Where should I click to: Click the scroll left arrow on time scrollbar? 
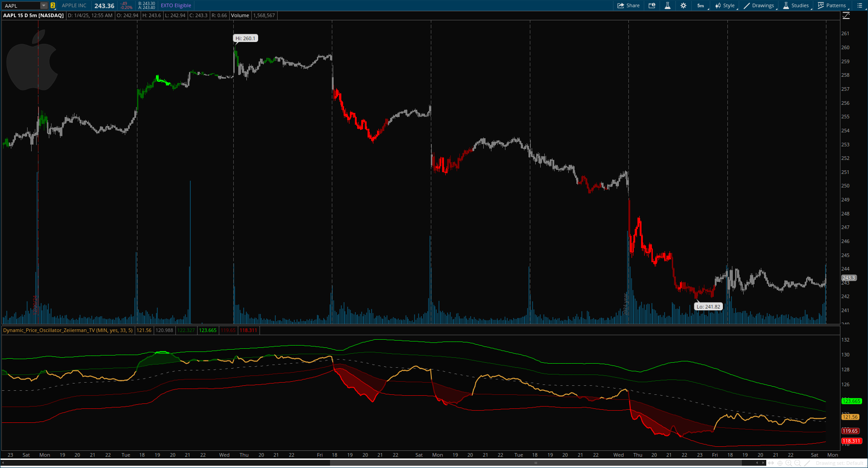pyautogui.click(x=757, y=463)
